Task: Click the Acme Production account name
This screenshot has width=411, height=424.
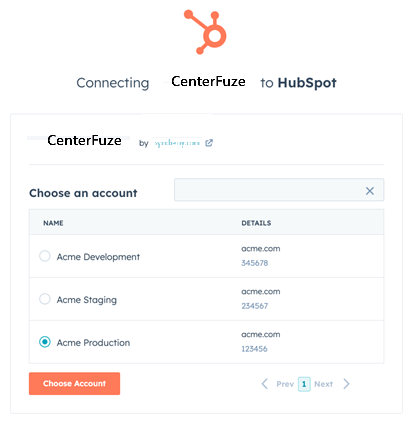Action: [93, 343]
